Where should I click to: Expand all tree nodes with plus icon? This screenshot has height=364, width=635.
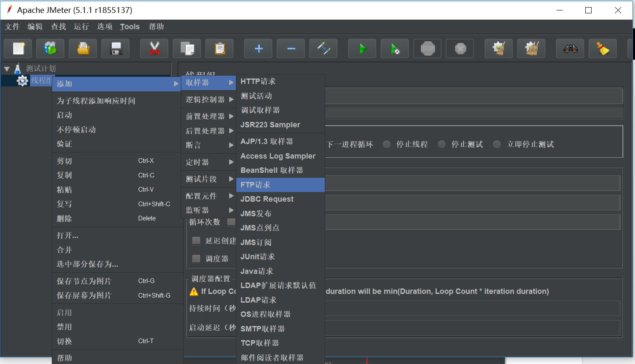tap(258, 49)
